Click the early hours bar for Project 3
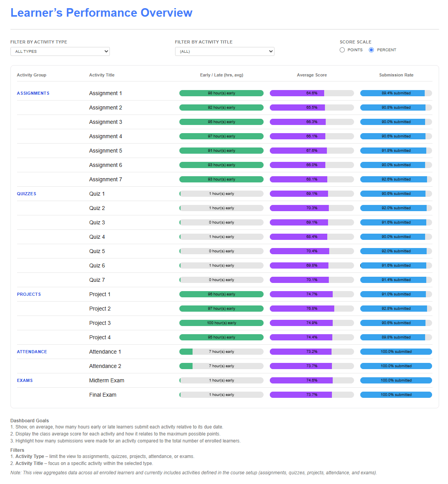 tap(221, 323)
